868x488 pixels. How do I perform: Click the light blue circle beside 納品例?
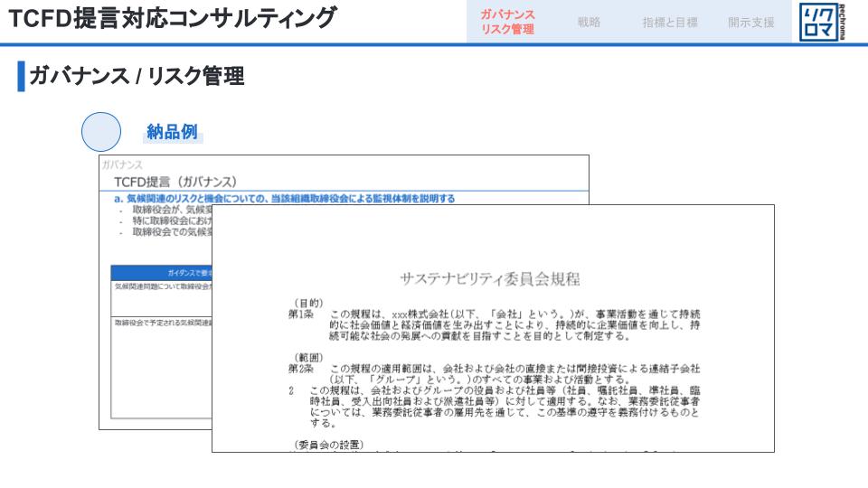tap(101, 132)
